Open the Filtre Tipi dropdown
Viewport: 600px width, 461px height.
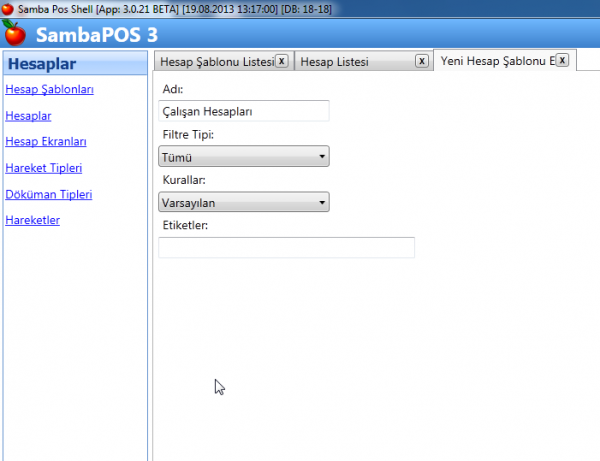pyautogui.click(x=244, y=157)
